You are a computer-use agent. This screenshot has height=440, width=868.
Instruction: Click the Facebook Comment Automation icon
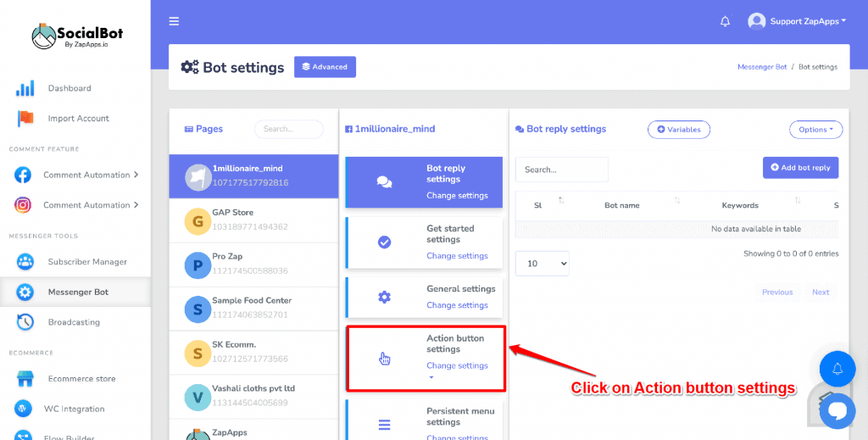pyautogui.click(x=23, y=175)
